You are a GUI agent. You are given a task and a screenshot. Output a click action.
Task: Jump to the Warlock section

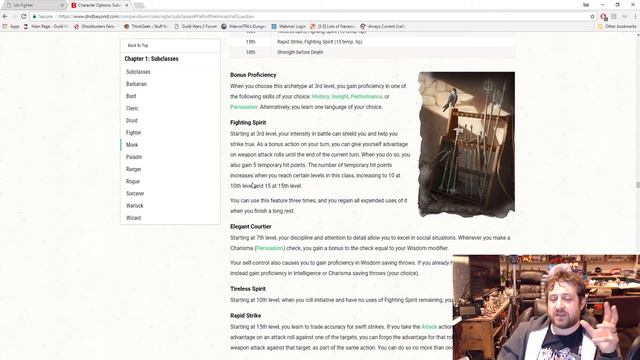135,206
